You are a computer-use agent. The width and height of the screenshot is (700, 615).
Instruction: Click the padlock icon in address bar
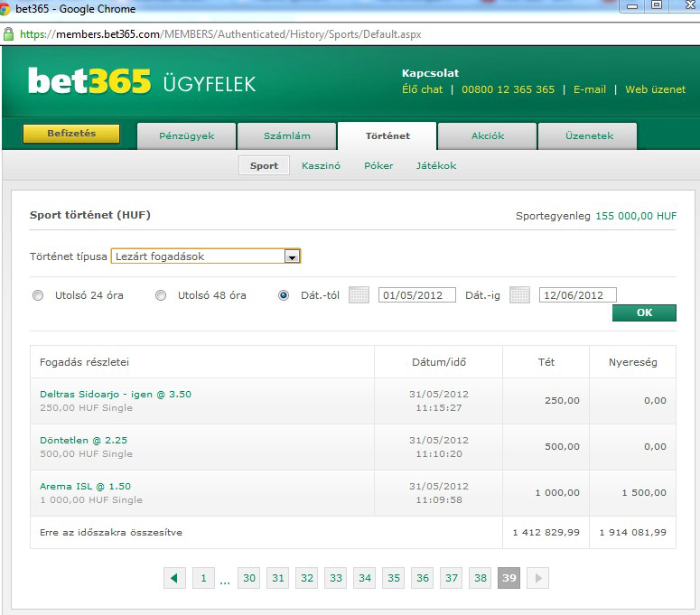pyautogui.click(x=8, y=34)
